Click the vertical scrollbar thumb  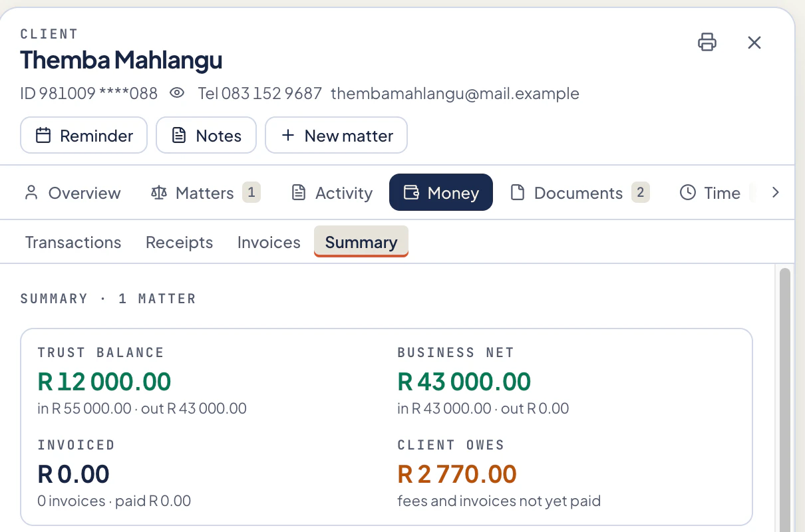click(785, 399)
